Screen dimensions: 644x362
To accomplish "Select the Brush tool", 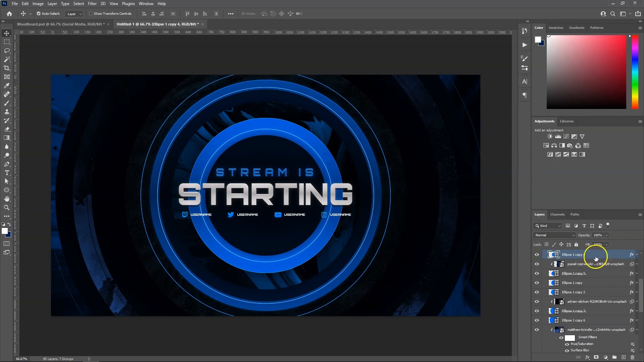I will pyautogui.click(x=7, y=103).
